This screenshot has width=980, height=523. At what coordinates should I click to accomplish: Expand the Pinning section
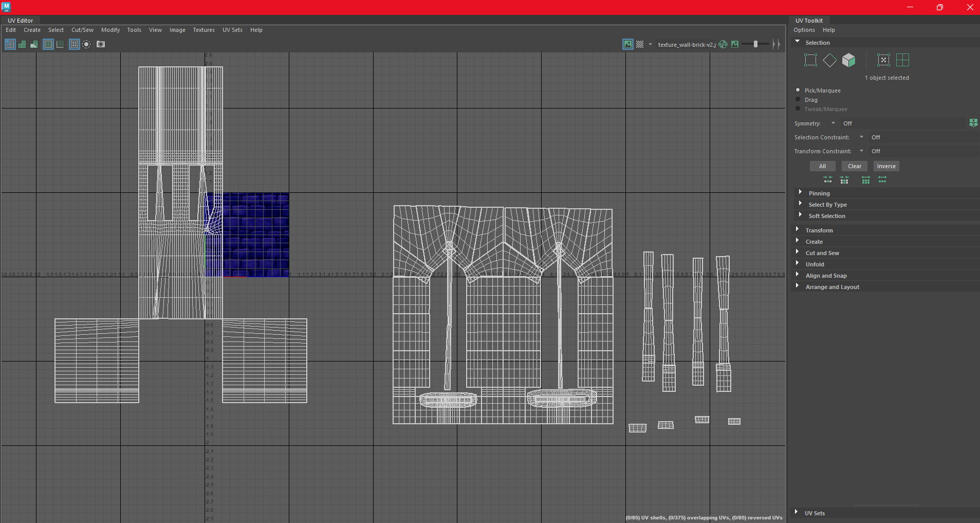coord(886,193)
